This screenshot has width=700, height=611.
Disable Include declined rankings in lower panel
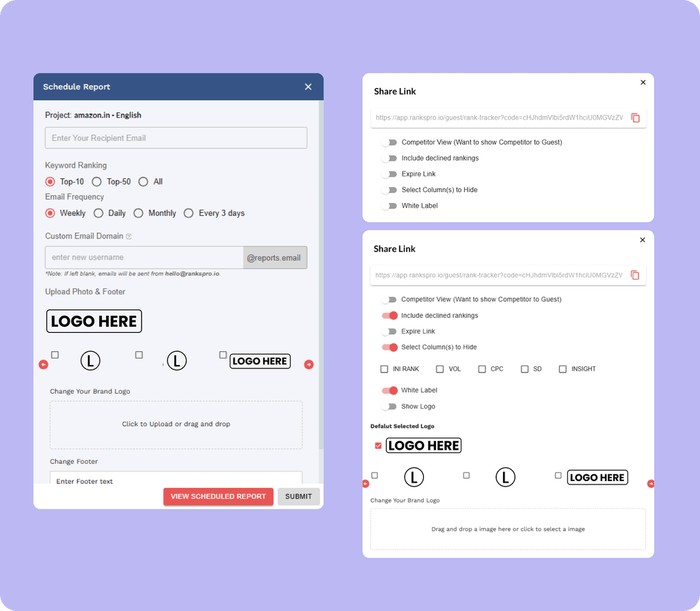[x=389, y=316]
